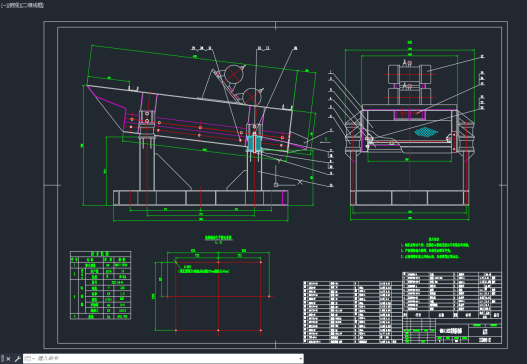Select the technical parameters table at left
The width and height of the screenshot is (527, 364).
point(100,285)
